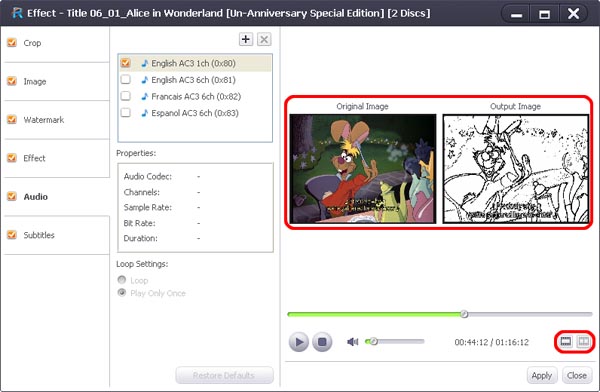Screen dimensions: 600x392
Task: Click the Bit Rate property label
Action: click(139, 223)
